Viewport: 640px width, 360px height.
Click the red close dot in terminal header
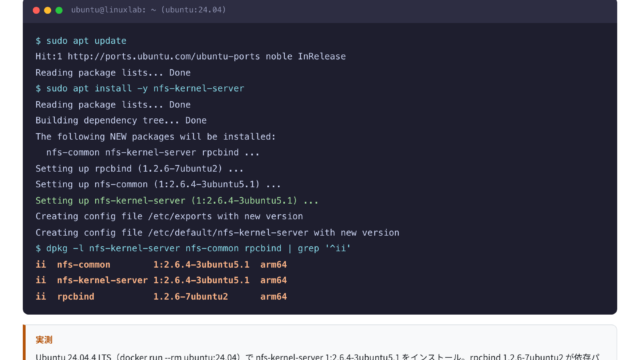tap(36, 10)
